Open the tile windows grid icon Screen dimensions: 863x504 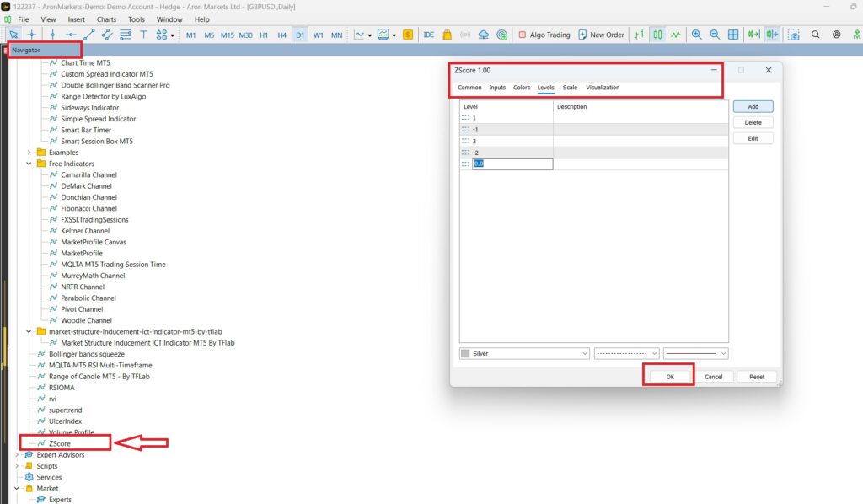[733, 35]
